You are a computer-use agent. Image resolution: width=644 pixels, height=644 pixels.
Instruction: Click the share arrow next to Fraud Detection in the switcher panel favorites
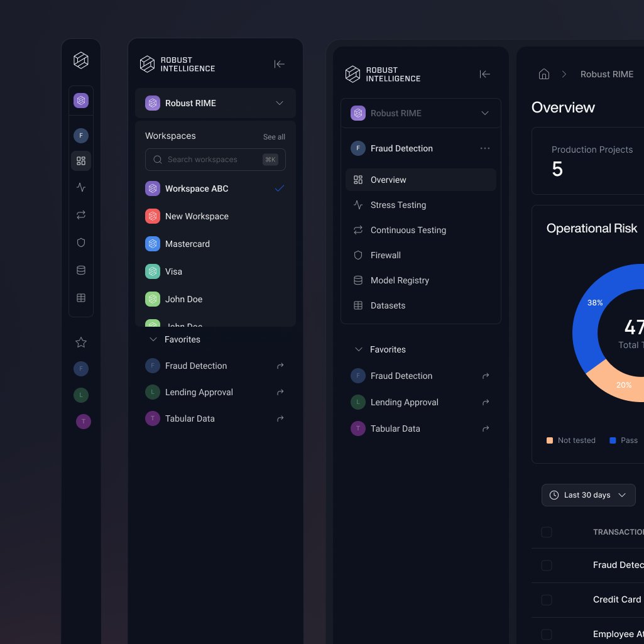pyautogui.click(x=280, y=366)
